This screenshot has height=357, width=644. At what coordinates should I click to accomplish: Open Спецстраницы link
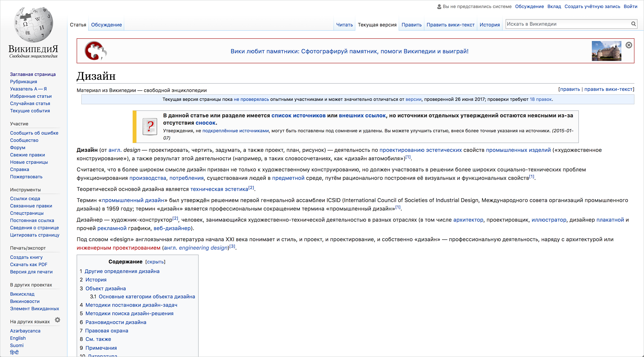(27, 213)
